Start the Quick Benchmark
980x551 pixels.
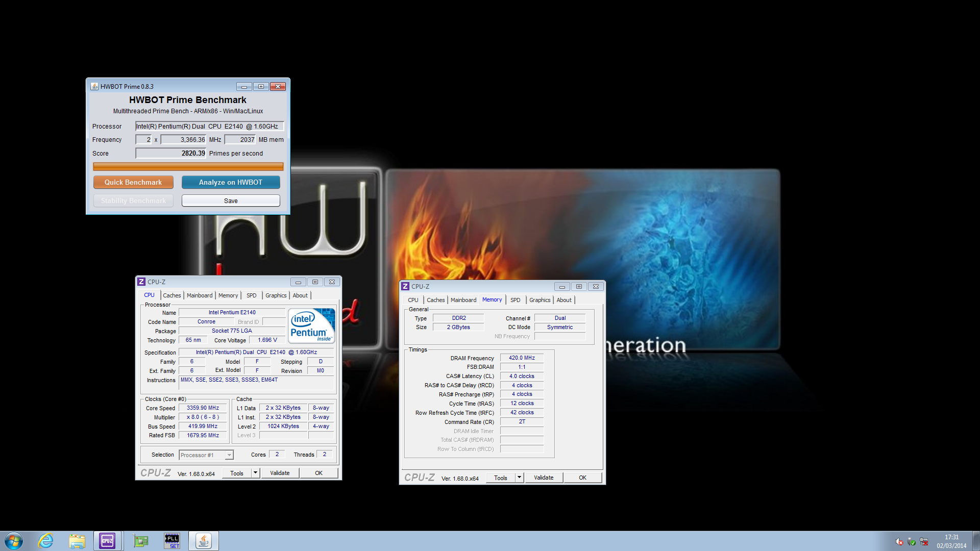pyautogui.click(x=133, y=182)
